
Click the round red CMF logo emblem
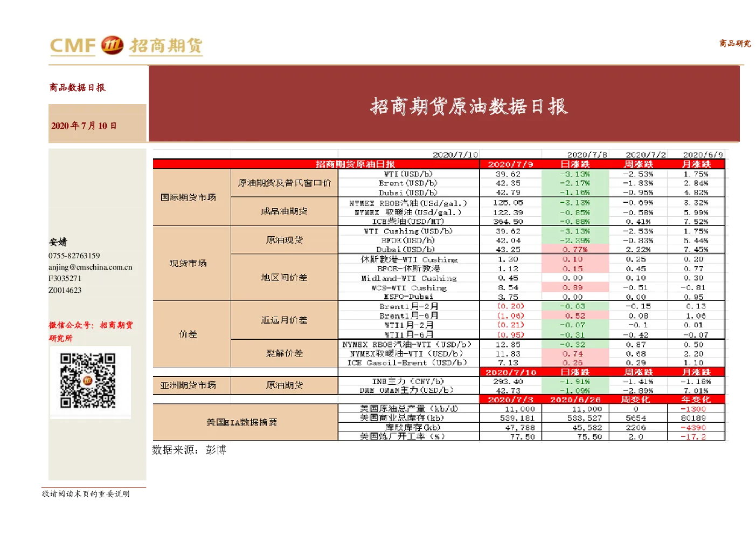(112, 45)
